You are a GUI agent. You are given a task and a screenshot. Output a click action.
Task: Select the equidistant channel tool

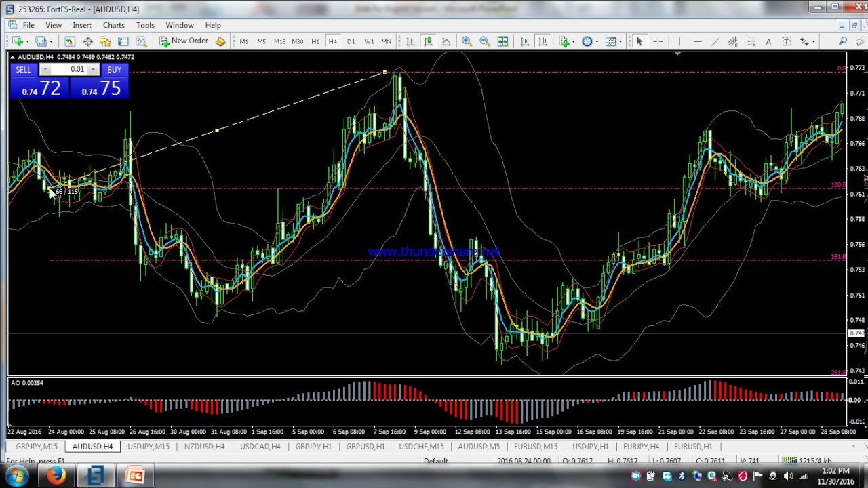[732, 41]
